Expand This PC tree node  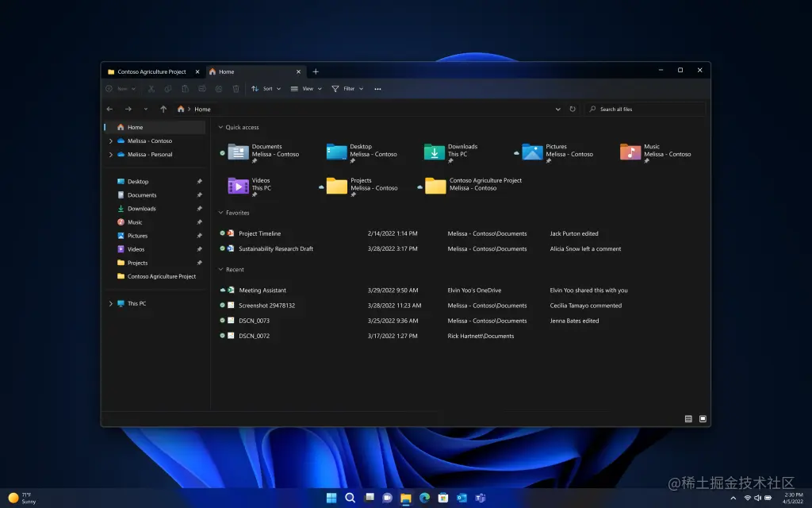[110, 304]
